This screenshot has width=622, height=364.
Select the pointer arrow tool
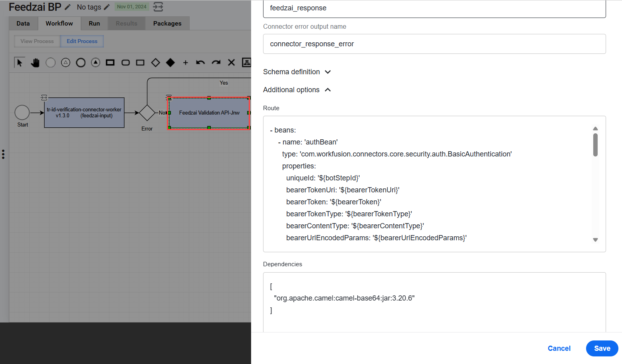click(x=19, y=63)
